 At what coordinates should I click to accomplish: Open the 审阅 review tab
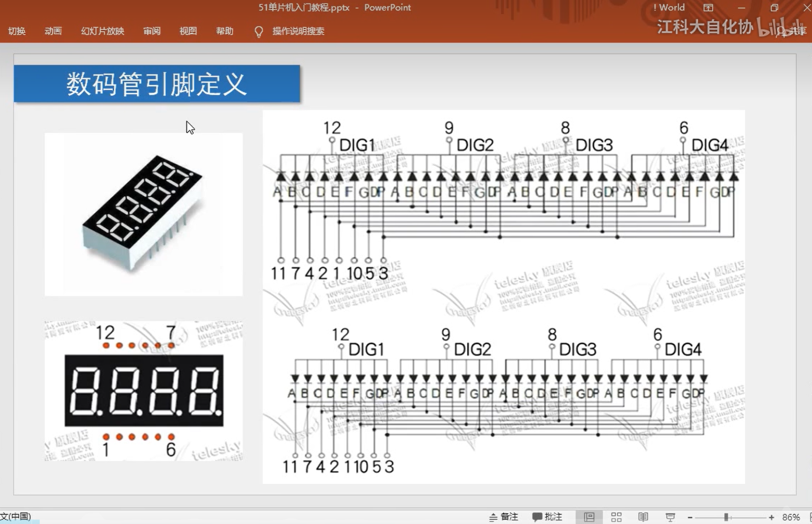coord(152,31)
